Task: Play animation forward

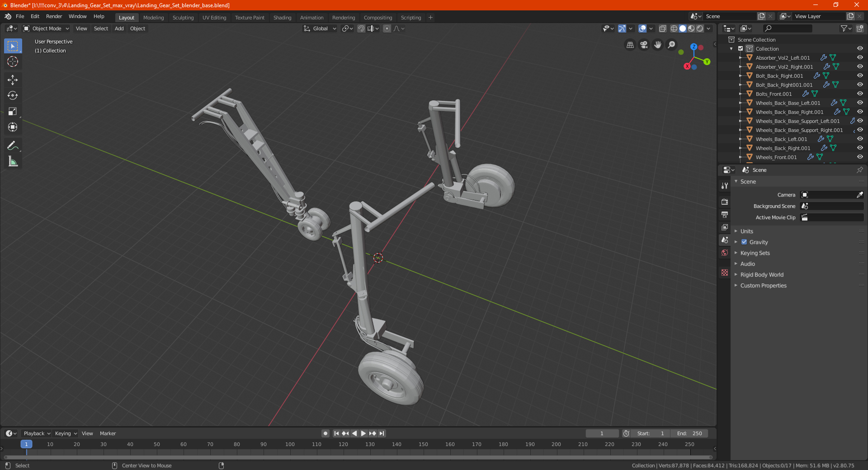Action: 363,433
